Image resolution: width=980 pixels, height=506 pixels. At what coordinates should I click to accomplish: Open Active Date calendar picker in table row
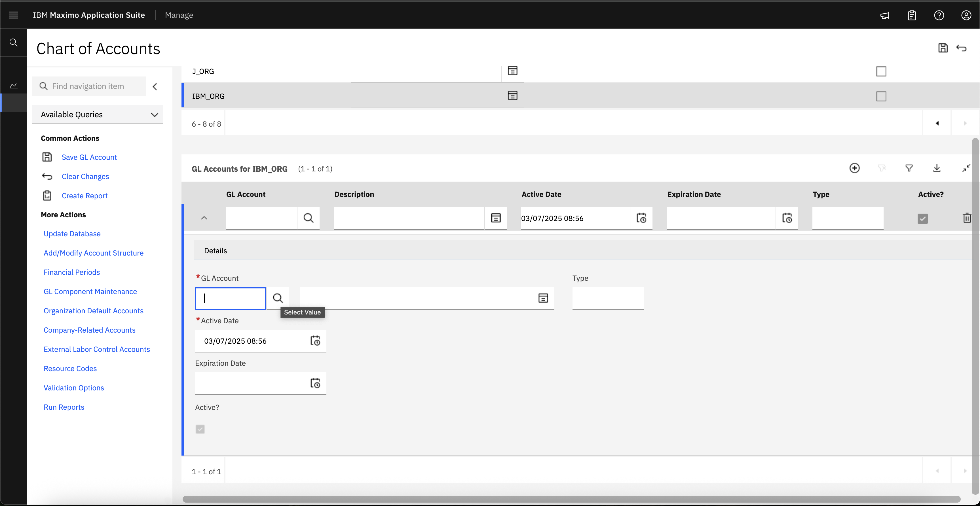click(x=641, y=218)
